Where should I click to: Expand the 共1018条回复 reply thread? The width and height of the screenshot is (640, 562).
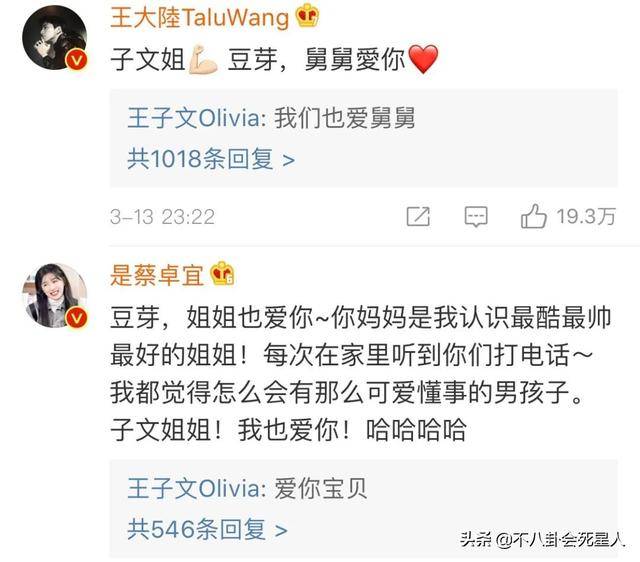[211, 159]
